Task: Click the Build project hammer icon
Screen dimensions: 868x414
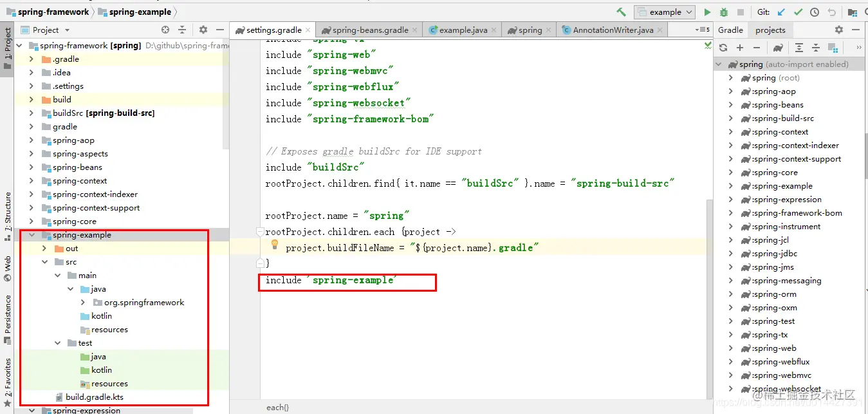Action: pos(621,12)
